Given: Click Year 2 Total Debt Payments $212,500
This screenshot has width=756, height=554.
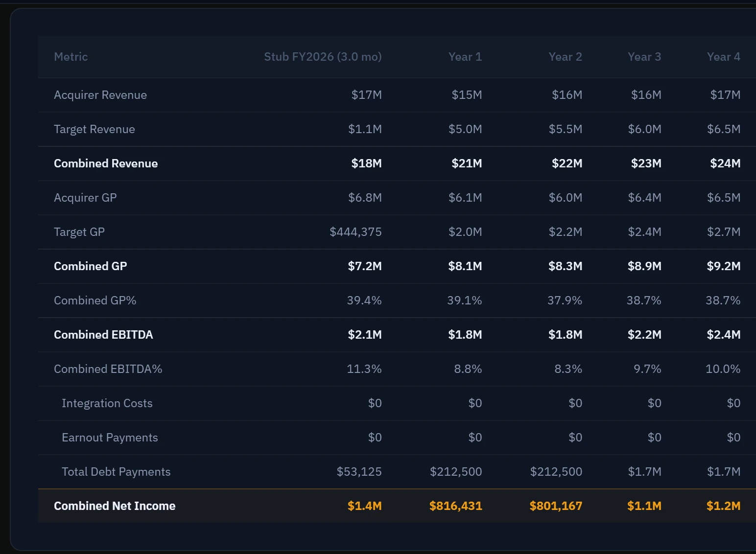Looking at the screenshot, I should pyautogui.click(x=556, y=472).
